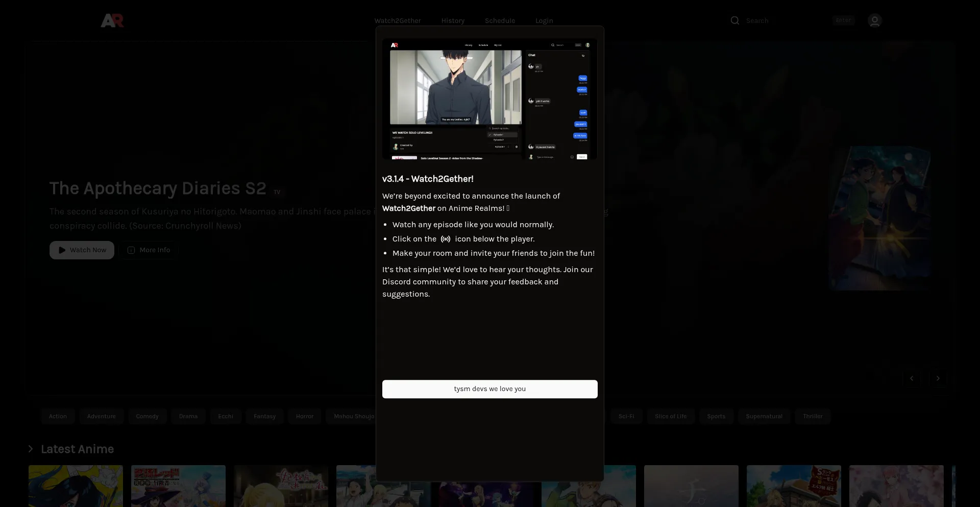Open the Latest Anime heading link
Viewport: 980px width, 507px height.
click(x=77, y=449)
